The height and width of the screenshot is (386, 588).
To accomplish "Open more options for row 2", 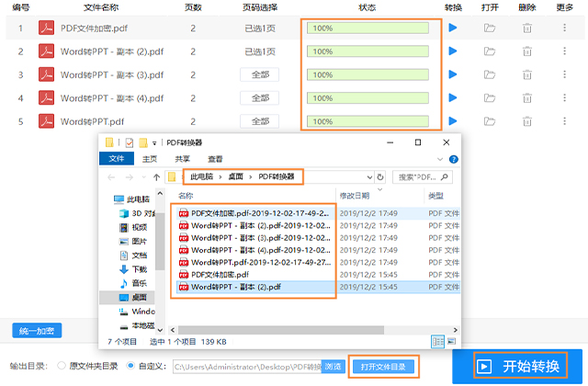I will (564, 51).
